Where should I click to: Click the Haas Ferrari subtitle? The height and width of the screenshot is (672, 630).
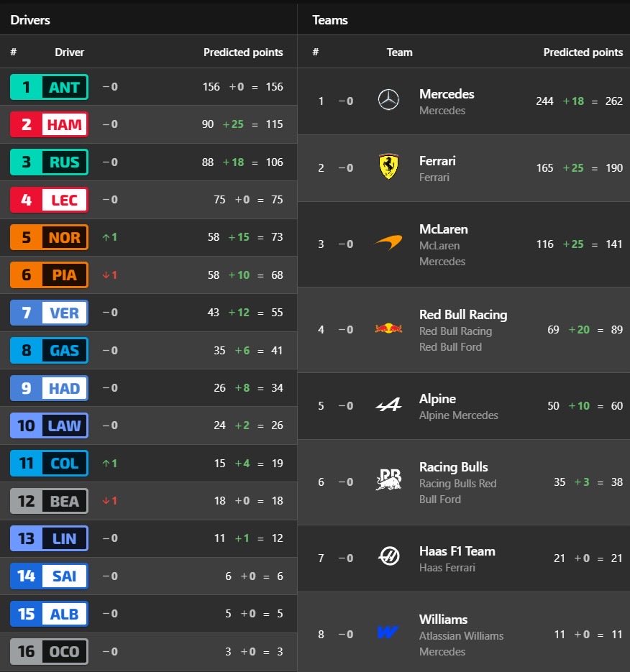pyautogui.click(x=447, y=568)
